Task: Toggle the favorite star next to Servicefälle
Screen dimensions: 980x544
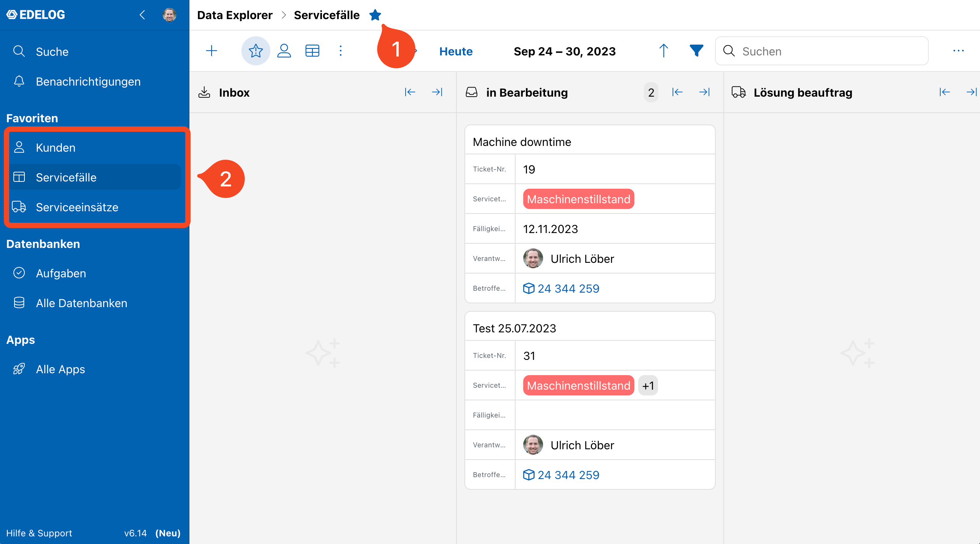Action: pyautogui.click(x=375, y=15)
